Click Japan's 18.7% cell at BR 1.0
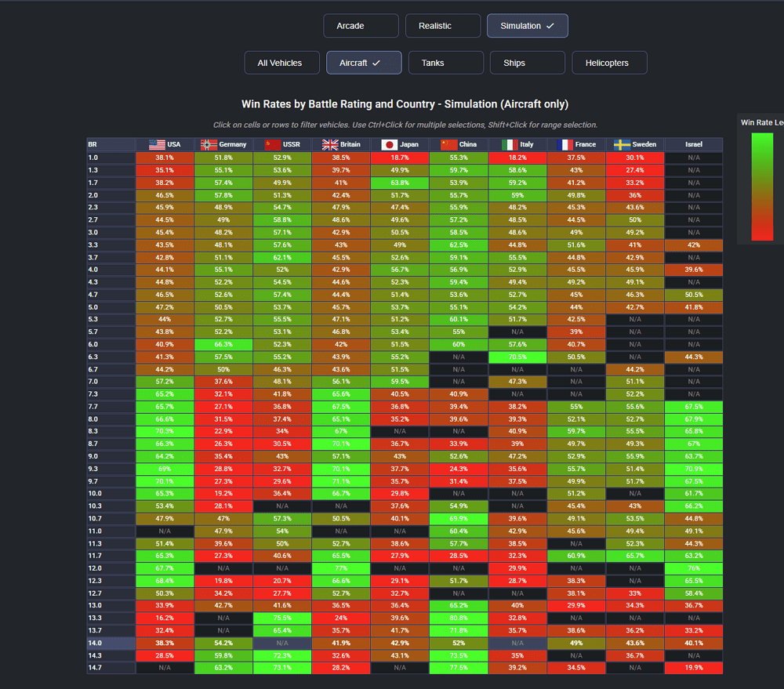The height and width of the screenshot is (689, 784). (x=400, y=158)
